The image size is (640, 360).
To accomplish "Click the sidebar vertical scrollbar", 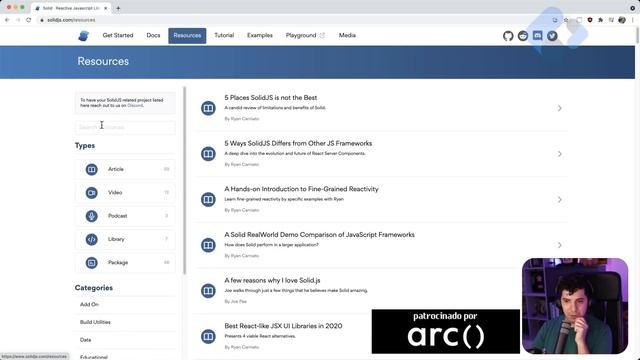I will coord(185,180).
